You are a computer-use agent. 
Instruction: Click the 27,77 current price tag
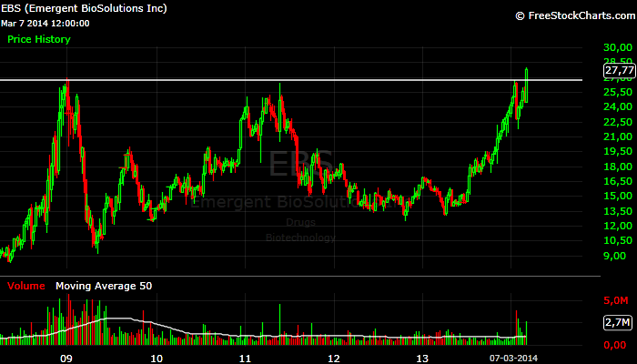[619, 70]
